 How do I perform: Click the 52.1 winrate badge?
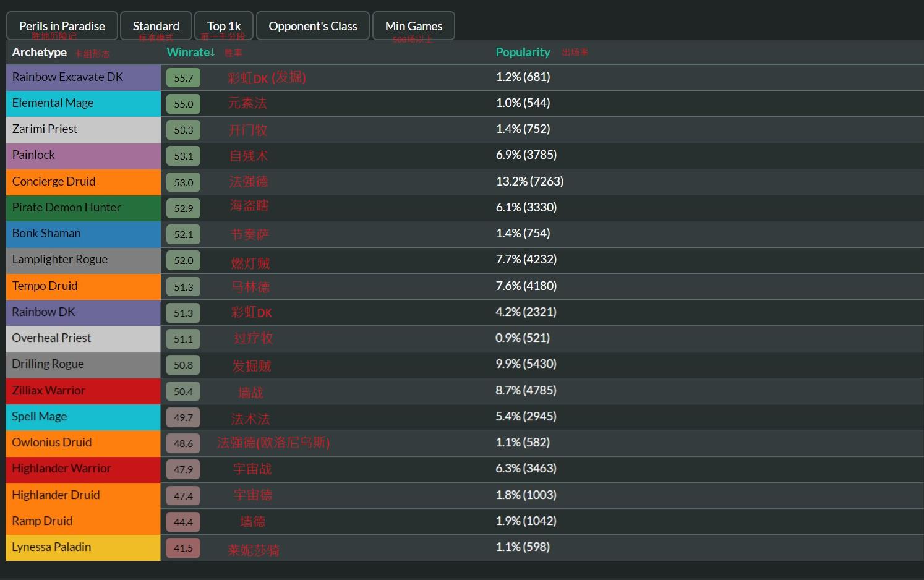[183, 234]
